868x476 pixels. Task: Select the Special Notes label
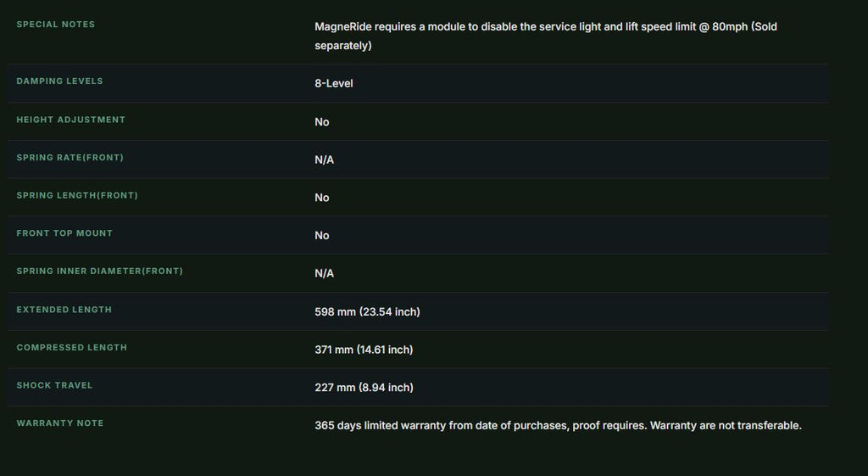click(55, 25)
